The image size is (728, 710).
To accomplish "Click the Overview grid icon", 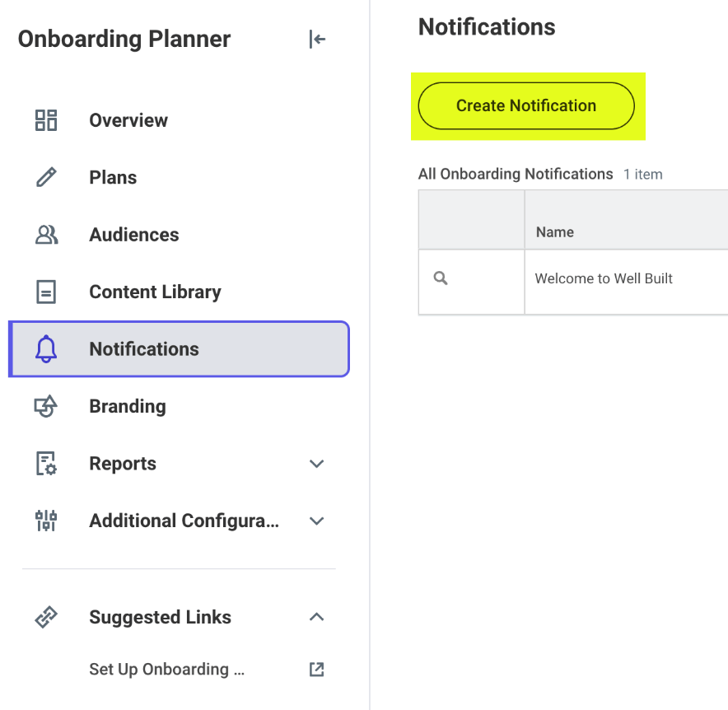I will click(x=46, y=120).
